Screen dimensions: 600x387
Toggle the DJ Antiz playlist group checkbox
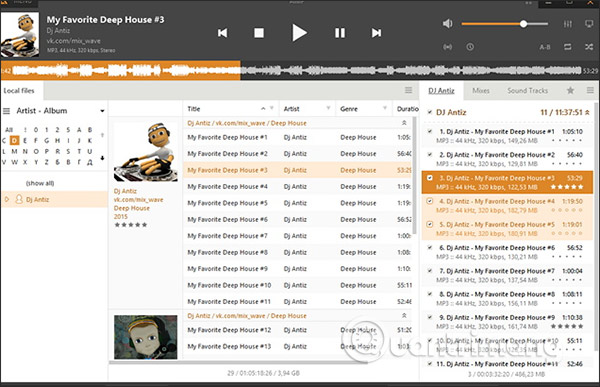tap(430, 112)
